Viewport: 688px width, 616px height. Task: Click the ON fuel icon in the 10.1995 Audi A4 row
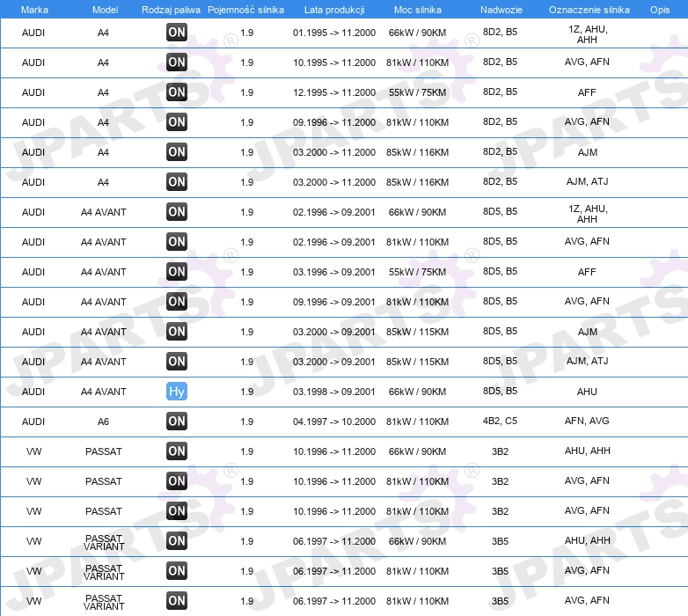tap(177, 62)
